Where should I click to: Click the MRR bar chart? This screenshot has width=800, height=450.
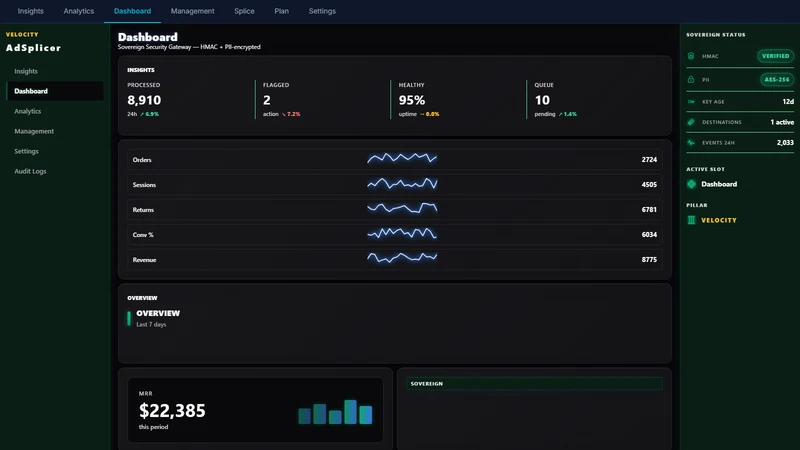pos(335,412)
